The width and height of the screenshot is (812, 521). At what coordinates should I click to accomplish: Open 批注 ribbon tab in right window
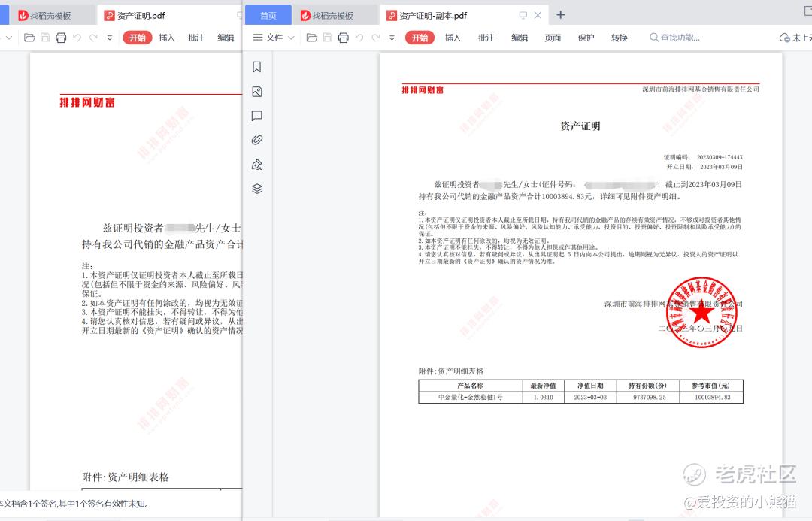486,38
